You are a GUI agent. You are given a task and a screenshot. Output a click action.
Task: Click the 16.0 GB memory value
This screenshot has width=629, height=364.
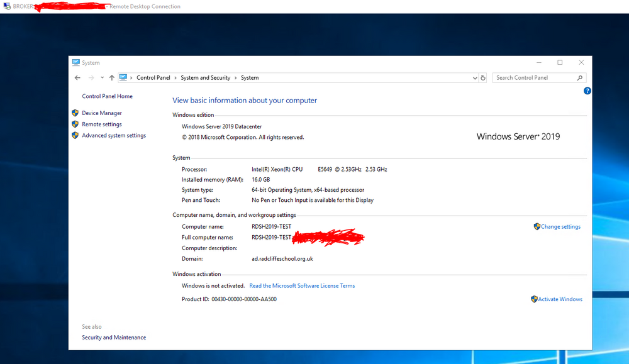point(261,180)
